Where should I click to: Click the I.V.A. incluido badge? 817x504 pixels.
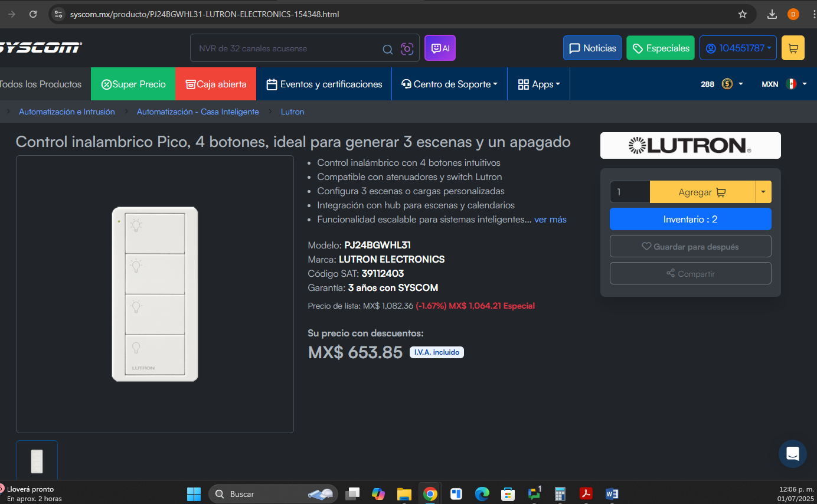[x=437, y=352]
